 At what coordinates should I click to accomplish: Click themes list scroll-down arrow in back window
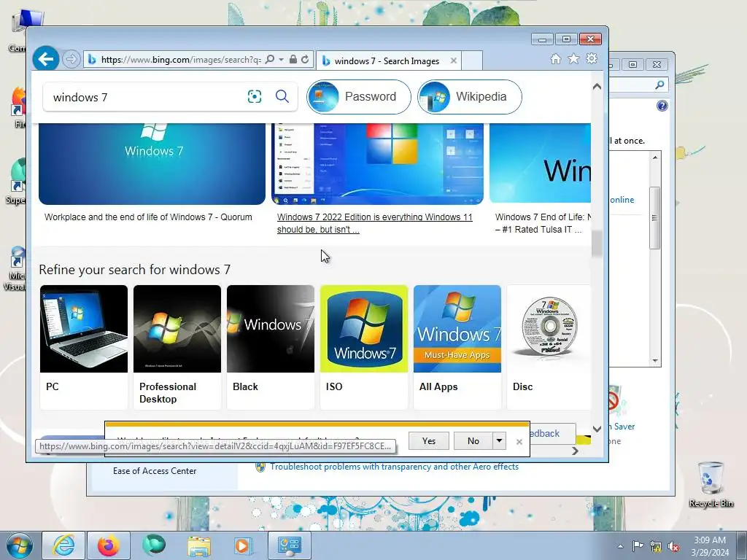point(655,361)
